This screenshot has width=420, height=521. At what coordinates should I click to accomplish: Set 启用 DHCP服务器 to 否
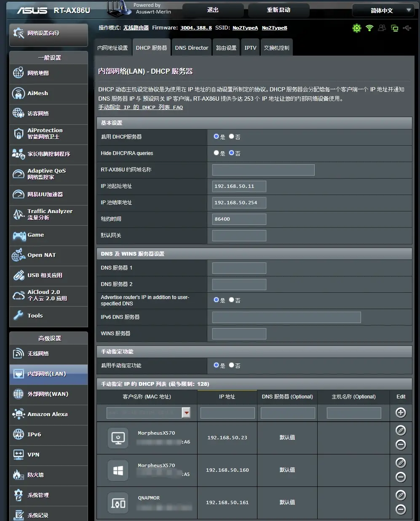click(x=232, y=136)
